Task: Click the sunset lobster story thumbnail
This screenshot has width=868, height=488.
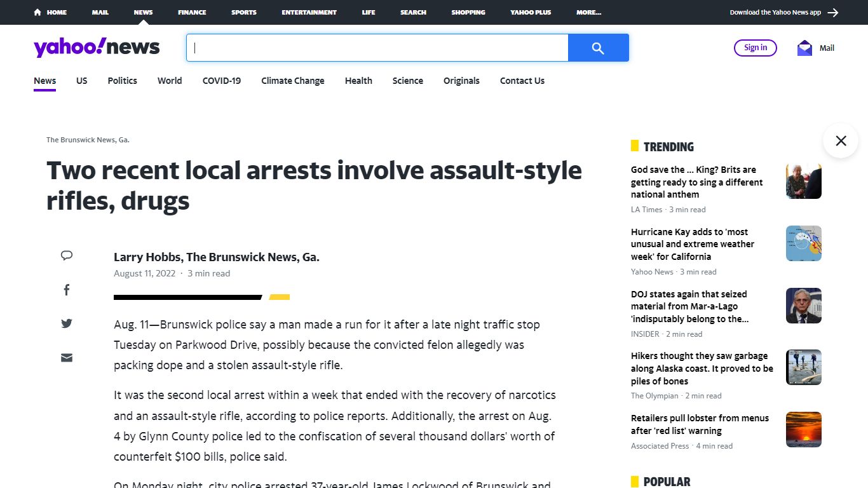Action: point(804,430)
